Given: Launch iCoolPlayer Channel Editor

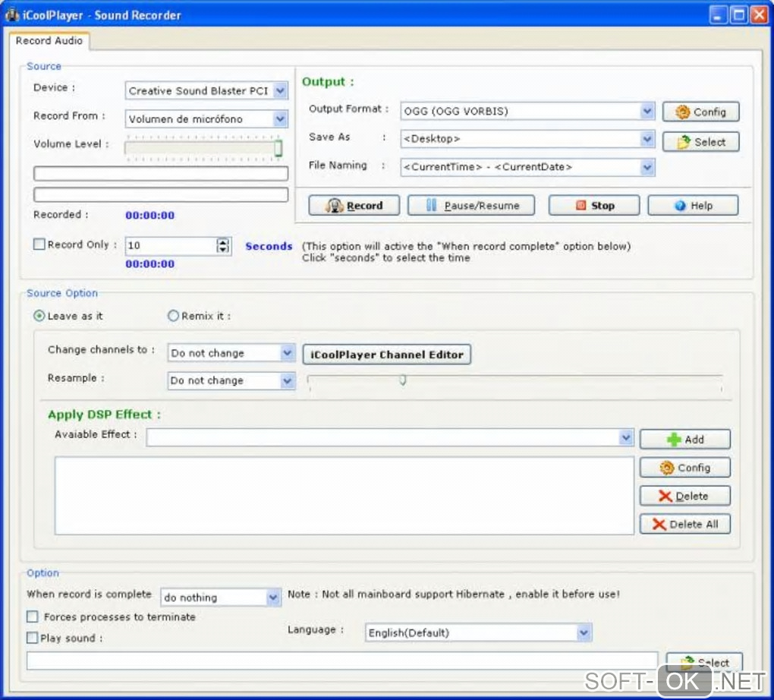Looking at the screenshot, I should tap(386, 355).
